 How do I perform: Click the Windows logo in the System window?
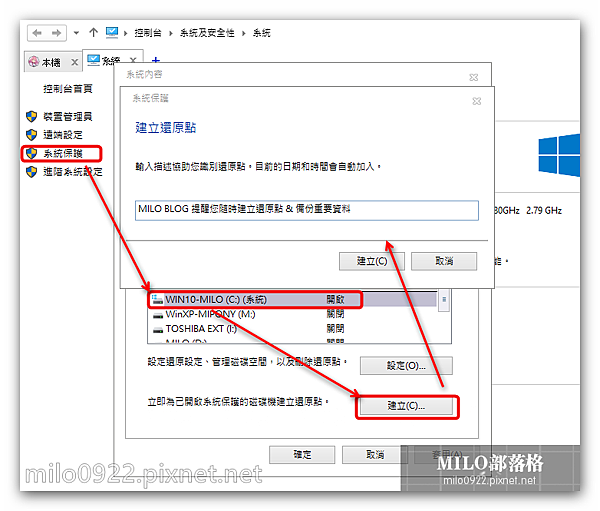click(x=559, y=155)
